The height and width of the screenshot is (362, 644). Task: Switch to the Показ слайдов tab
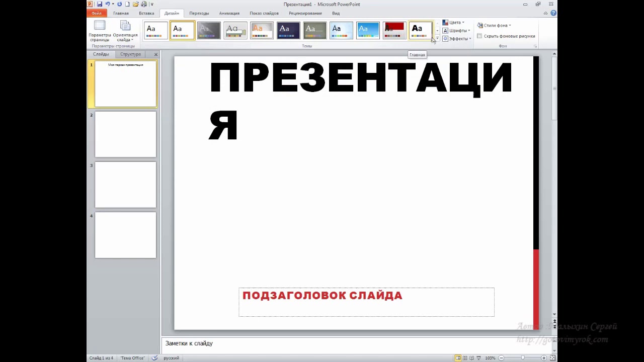click(264, 13)
